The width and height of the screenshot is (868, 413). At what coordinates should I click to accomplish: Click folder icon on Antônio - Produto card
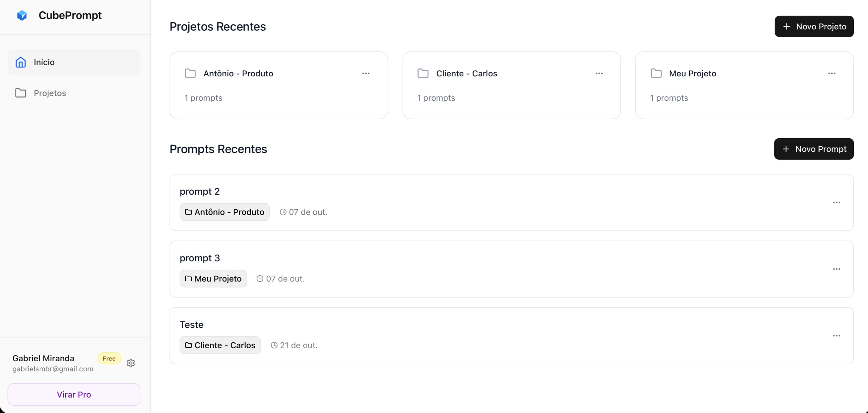click(190, 73)
